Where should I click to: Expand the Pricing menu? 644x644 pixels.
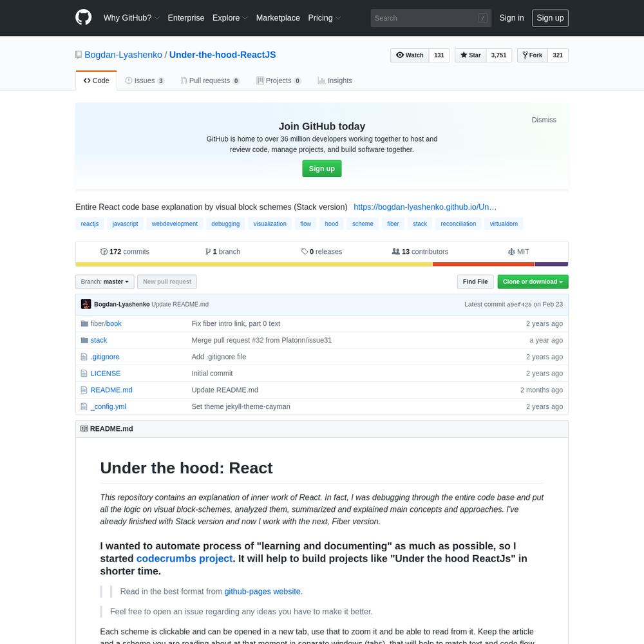[x=324, y=17]
